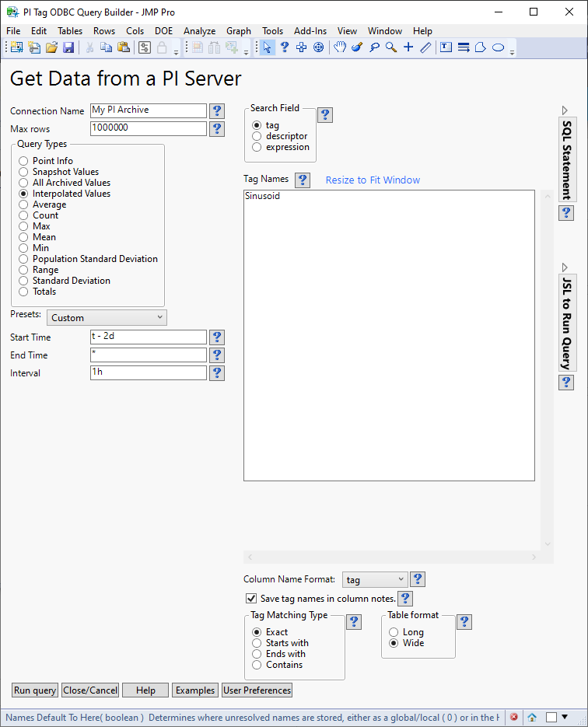The image size is (588, 727).
Task: Open first toolbar overflow arrow after lock
Action: [177, 52]
